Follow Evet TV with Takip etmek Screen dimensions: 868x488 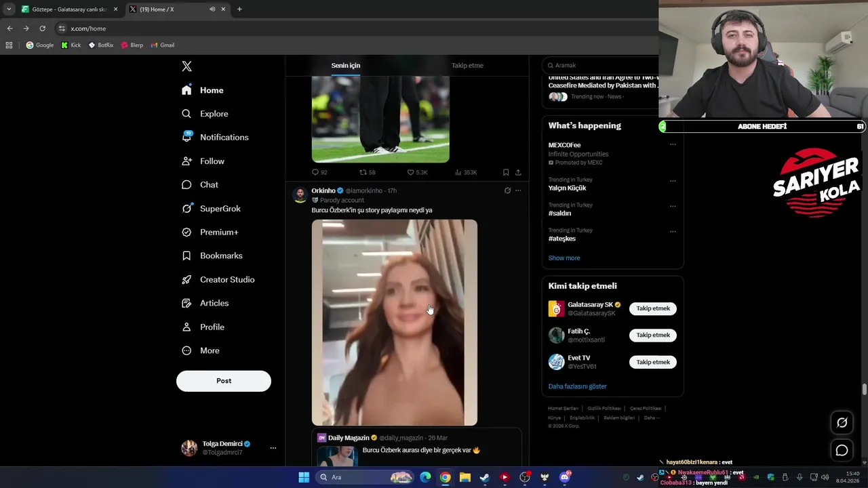pyautogui.click(x=653, y=362)
